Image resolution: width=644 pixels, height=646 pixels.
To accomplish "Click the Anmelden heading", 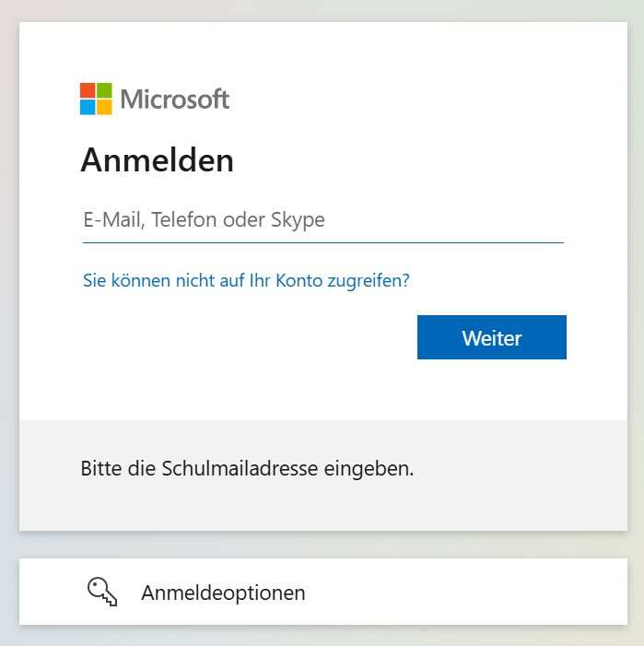I will [157, 160].
